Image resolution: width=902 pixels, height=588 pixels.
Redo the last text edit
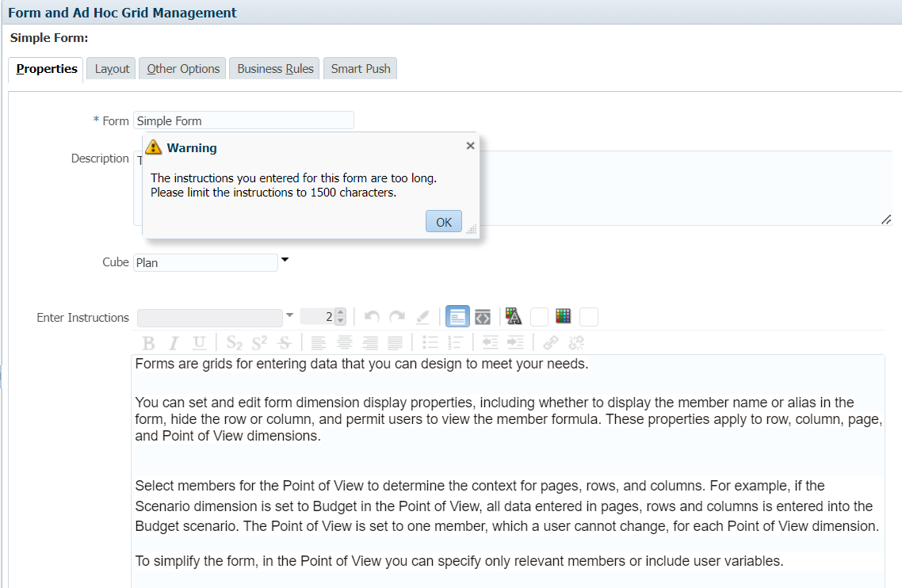[396, 315]
